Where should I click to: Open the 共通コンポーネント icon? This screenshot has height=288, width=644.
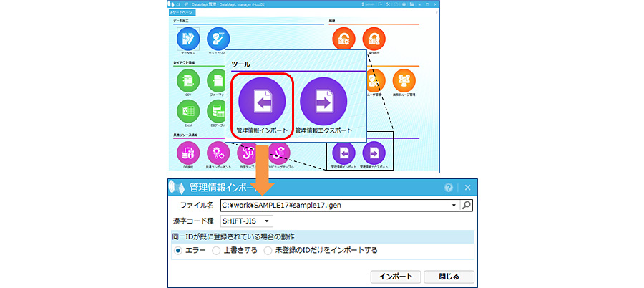[x=218, y=151]
